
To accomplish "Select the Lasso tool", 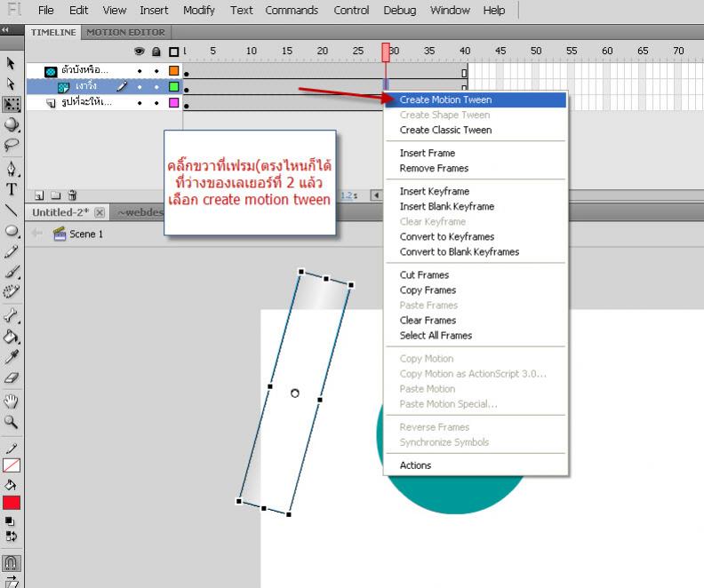I will click(x=11, y=145).
